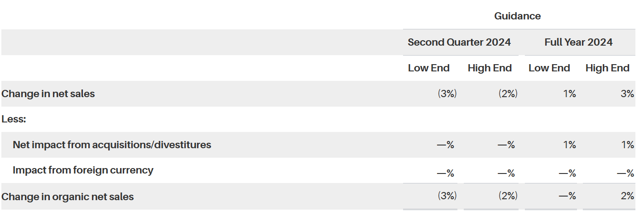
Task: Select Net impact from acquisitions/divestitures label
Action: [112, 145]
